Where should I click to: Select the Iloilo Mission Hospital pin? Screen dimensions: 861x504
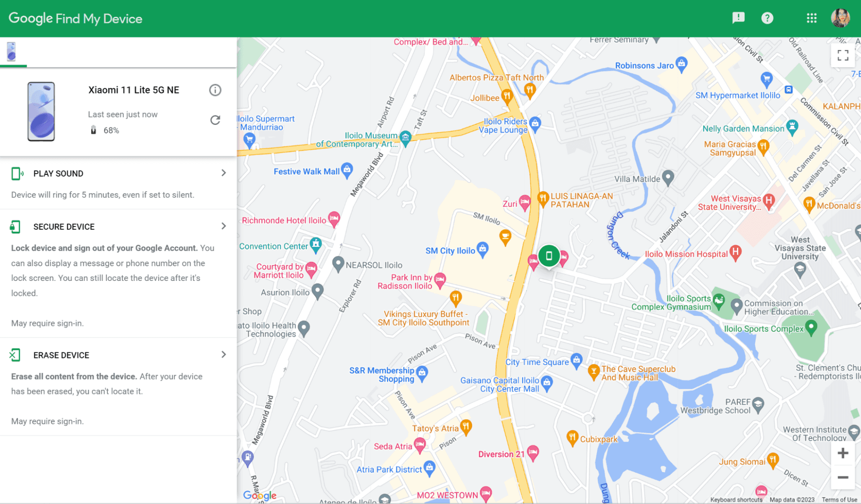point(735,253)
